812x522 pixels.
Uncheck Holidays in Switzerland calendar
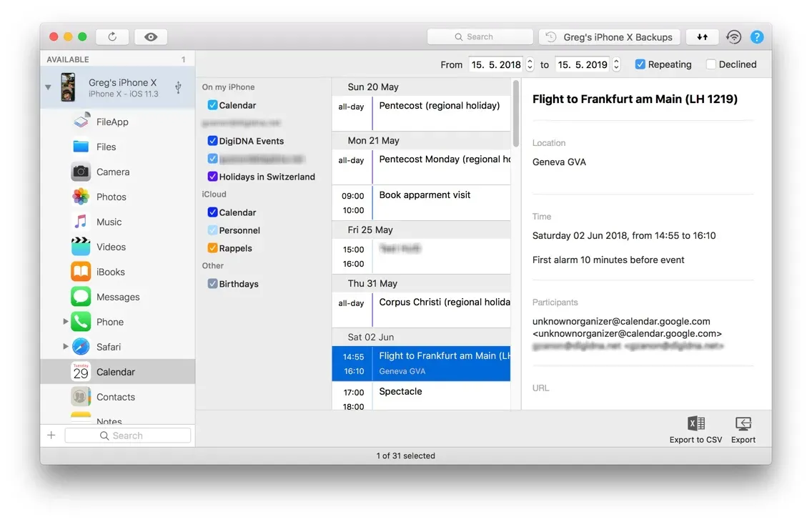[212, 176]
